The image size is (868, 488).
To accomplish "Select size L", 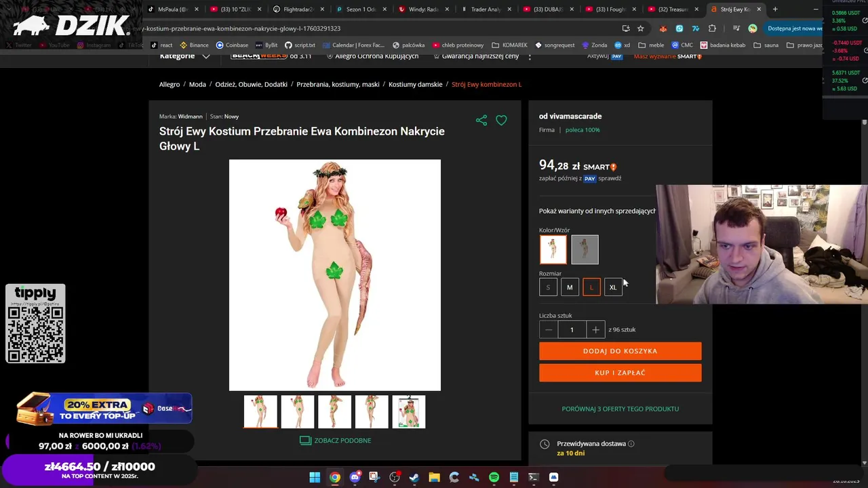I will pos(591,287).
